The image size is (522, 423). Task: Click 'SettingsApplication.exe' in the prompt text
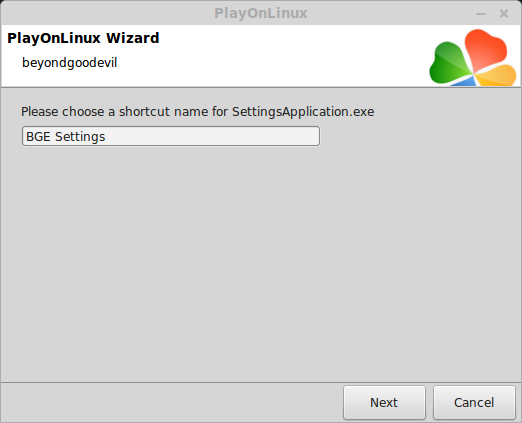303,112
